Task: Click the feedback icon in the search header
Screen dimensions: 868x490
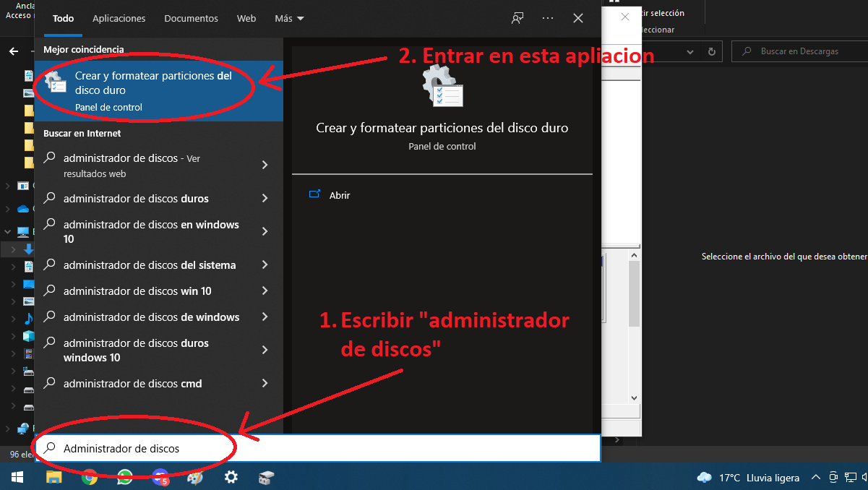Action: [517, 19]
